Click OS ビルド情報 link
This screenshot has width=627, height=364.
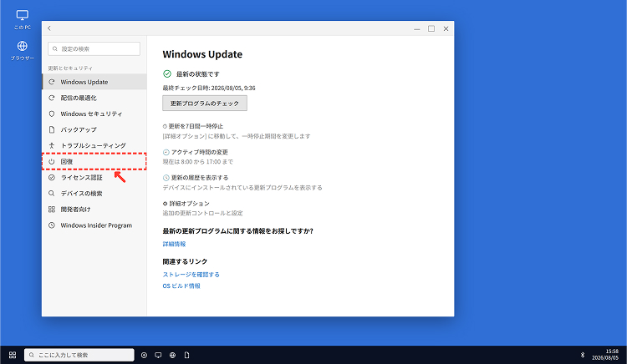(x=181, y=286)
